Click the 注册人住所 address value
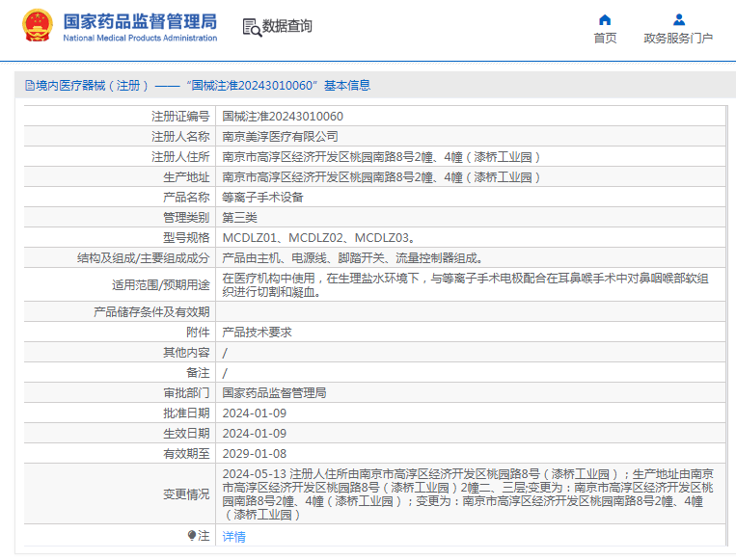Viewport: 736px width, 560px height. (381, 157)
